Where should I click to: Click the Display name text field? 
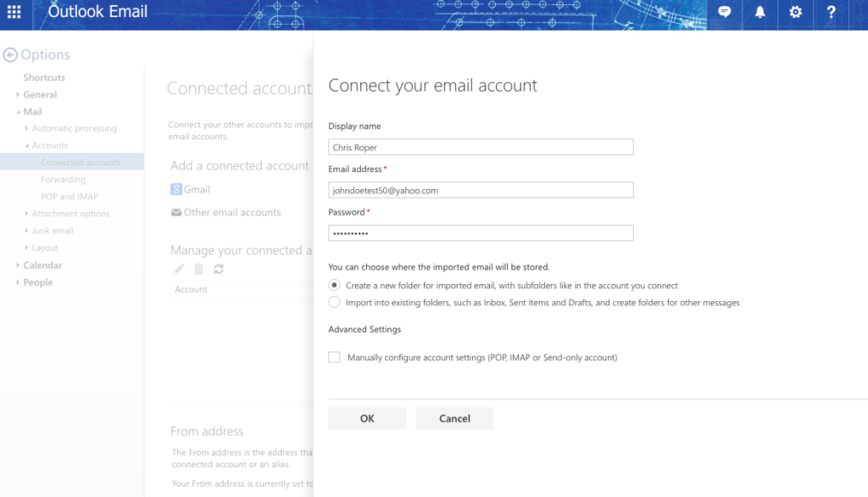(481, 148)
